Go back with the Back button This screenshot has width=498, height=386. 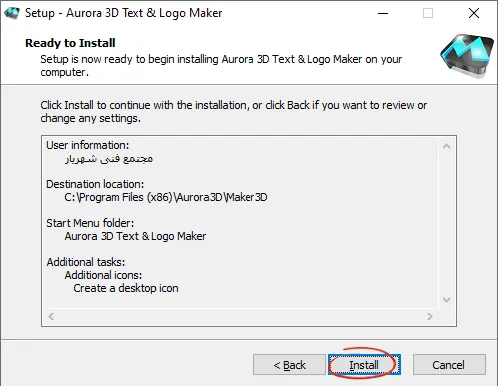[289, 365]
